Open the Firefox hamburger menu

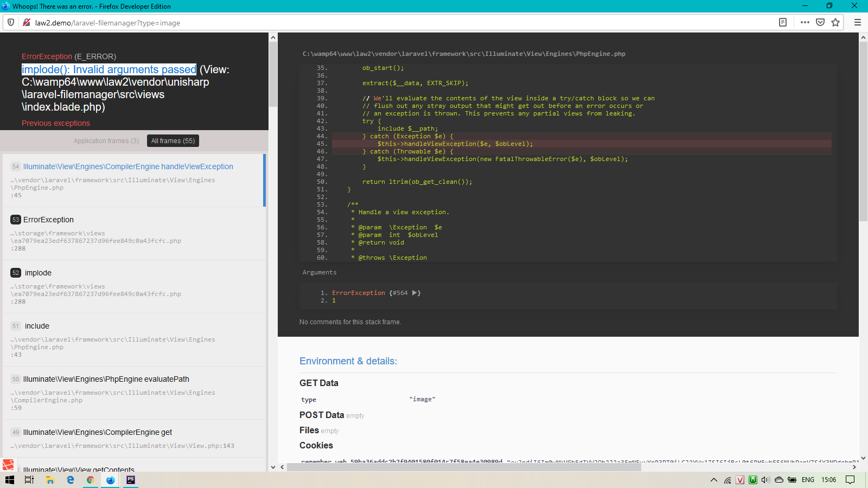[x=858, y=23]
